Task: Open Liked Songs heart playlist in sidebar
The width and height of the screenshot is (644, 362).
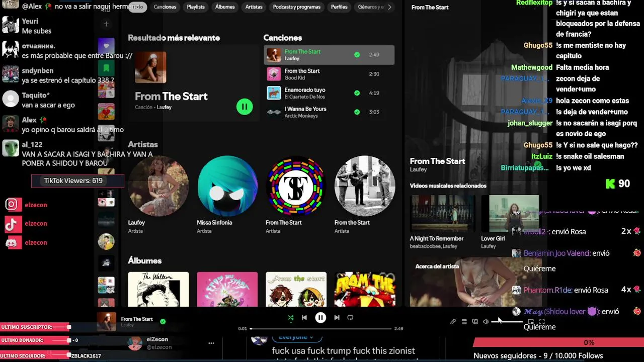Action: (x=106, y=46)
